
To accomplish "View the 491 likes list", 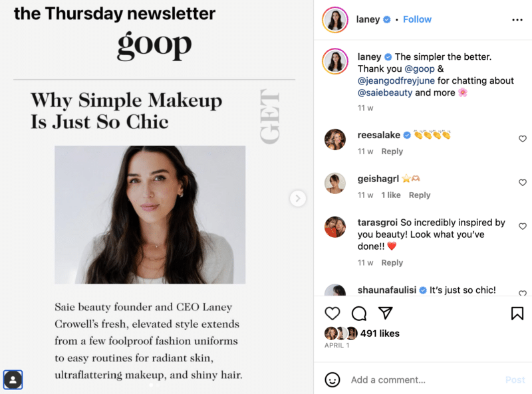I will [380, 334].
